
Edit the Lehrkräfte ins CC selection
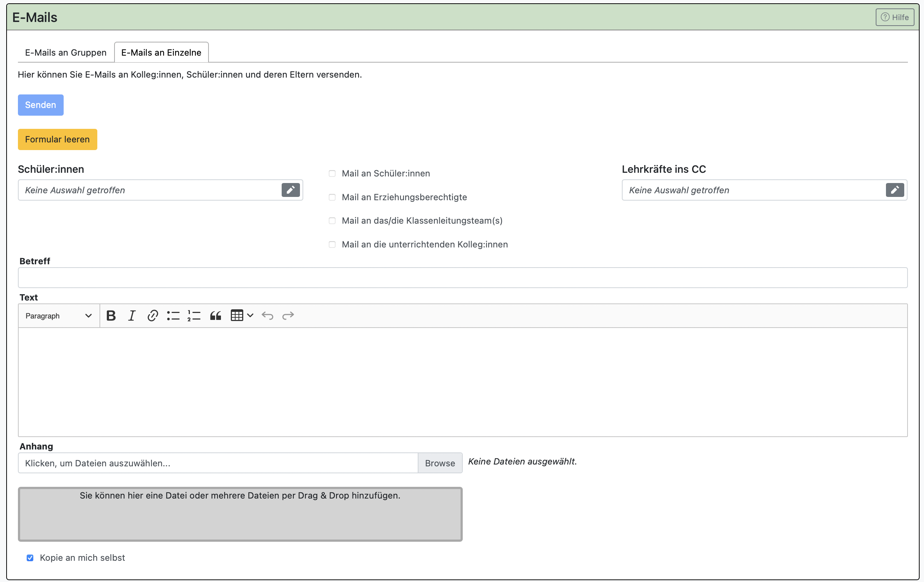coord(894,190)
